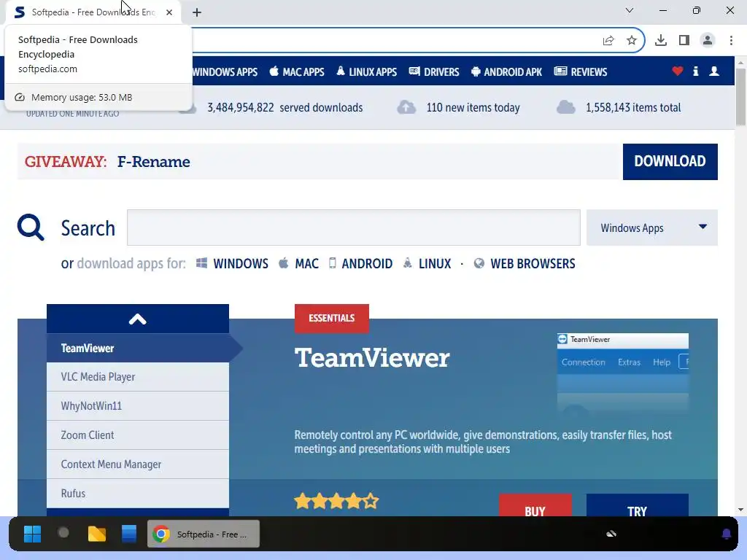
Task: Open Drivers navigation item
Action: pyautogui.click(x=434, y=72)
